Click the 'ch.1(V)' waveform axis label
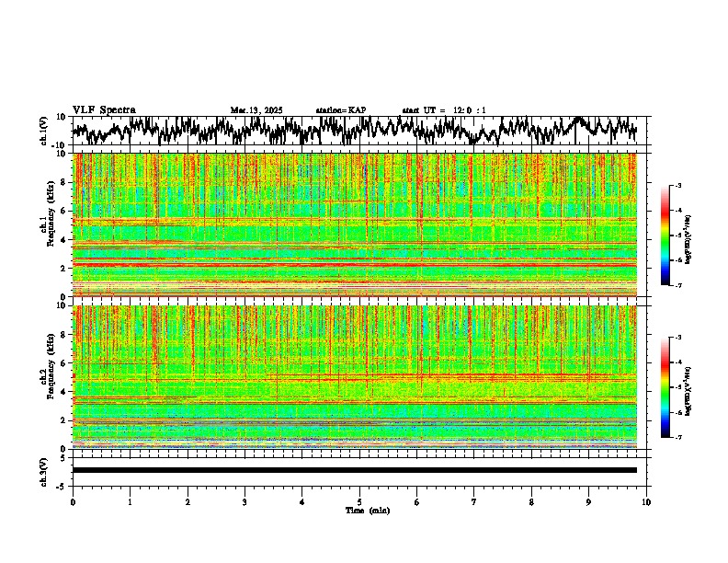Viewport: 728px width, 563px height. point(44,131)
